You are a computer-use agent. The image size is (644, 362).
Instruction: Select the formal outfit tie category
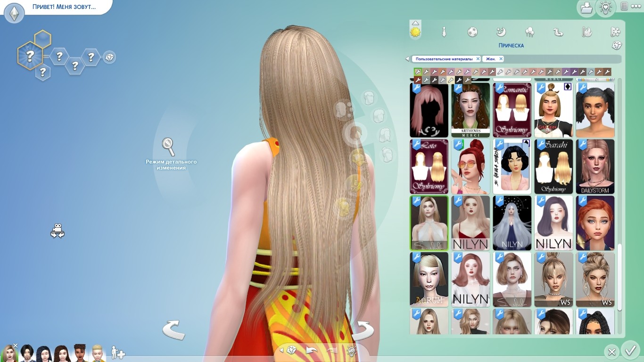pos(444,32)
